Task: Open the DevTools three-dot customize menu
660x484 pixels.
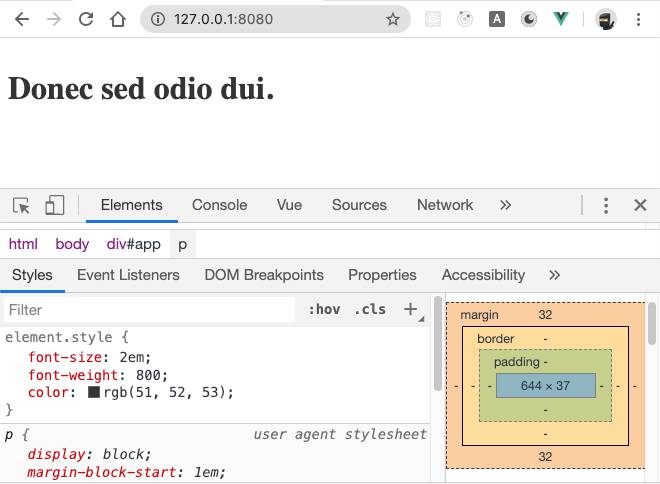Action: 606,205
